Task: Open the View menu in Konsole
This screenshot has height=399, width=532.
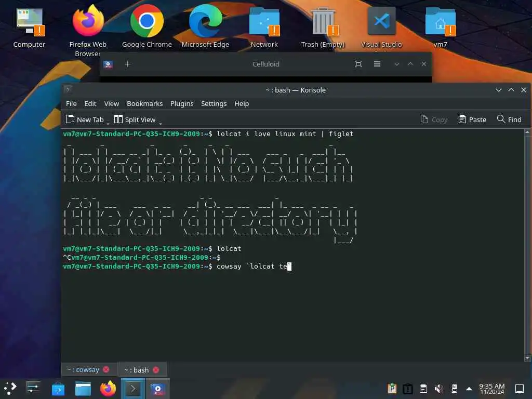Action: pos(111,104)
